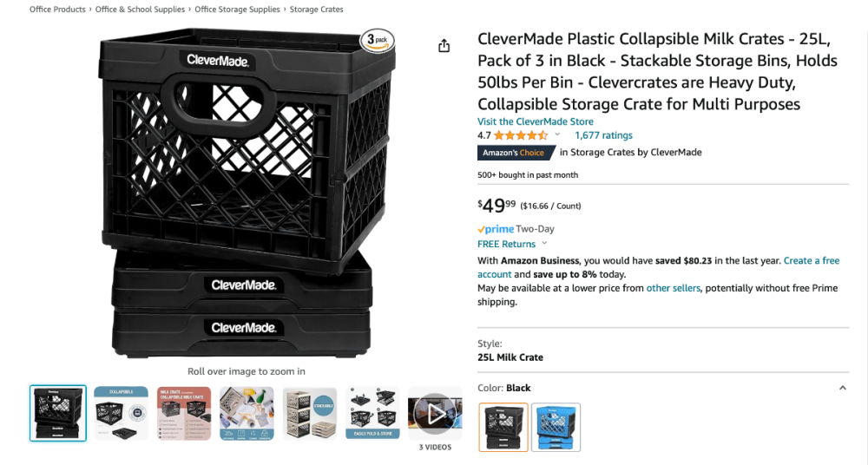
Task: Select the 'Easily Fold & Store' thumbnail
Action: pos(372,413)
